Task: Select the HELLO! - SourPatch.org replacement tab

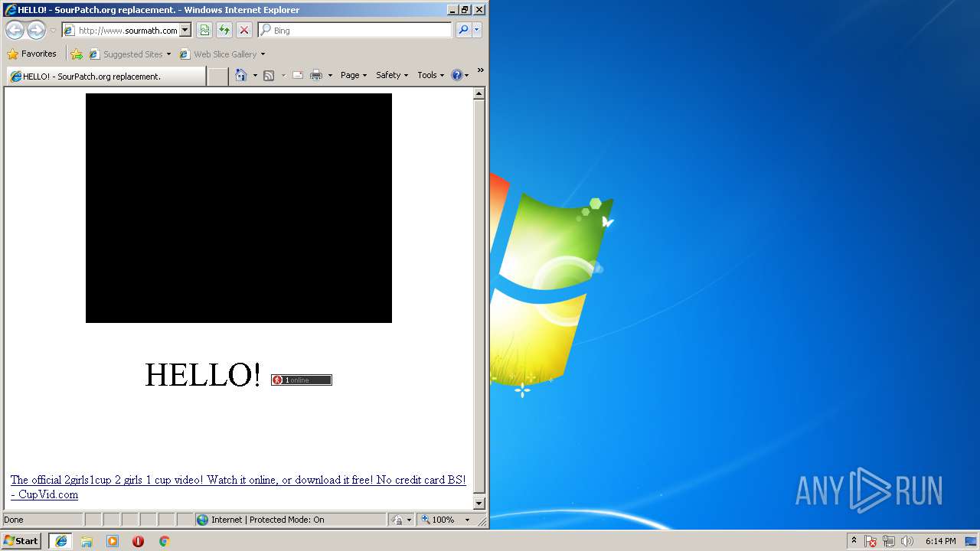Action: 106,76
